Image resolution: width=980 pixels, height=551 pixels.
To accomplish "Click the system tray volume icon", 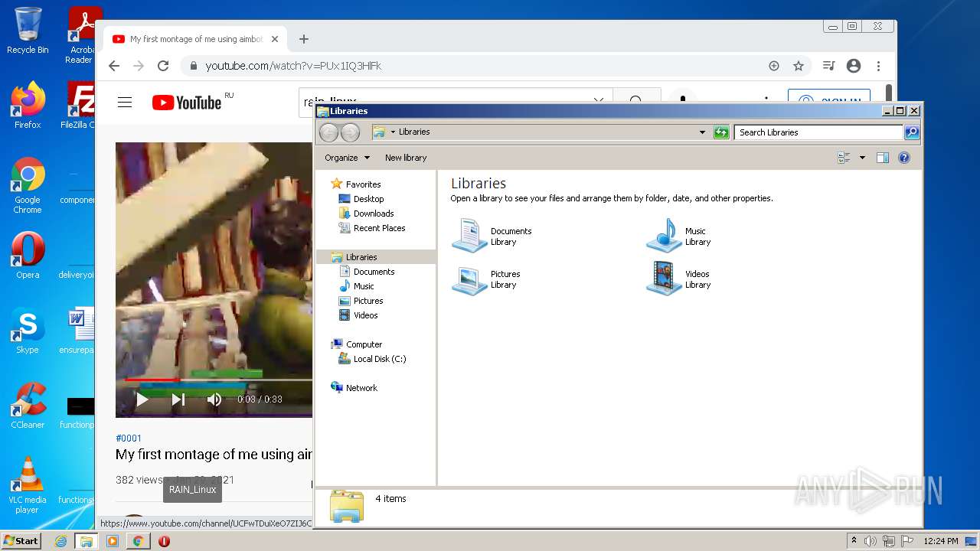I will click(x=871, y=541).
